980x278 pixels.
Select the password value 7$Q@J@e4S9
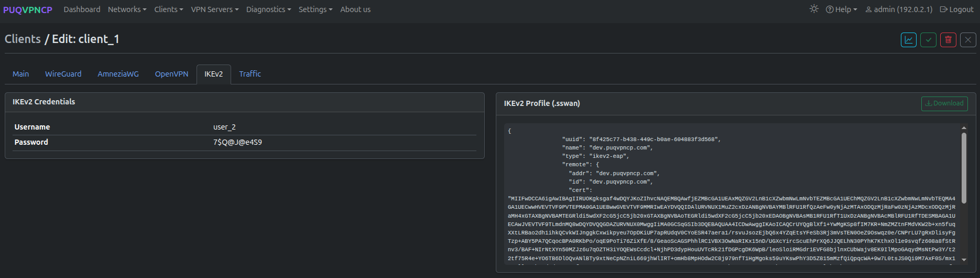237,142
